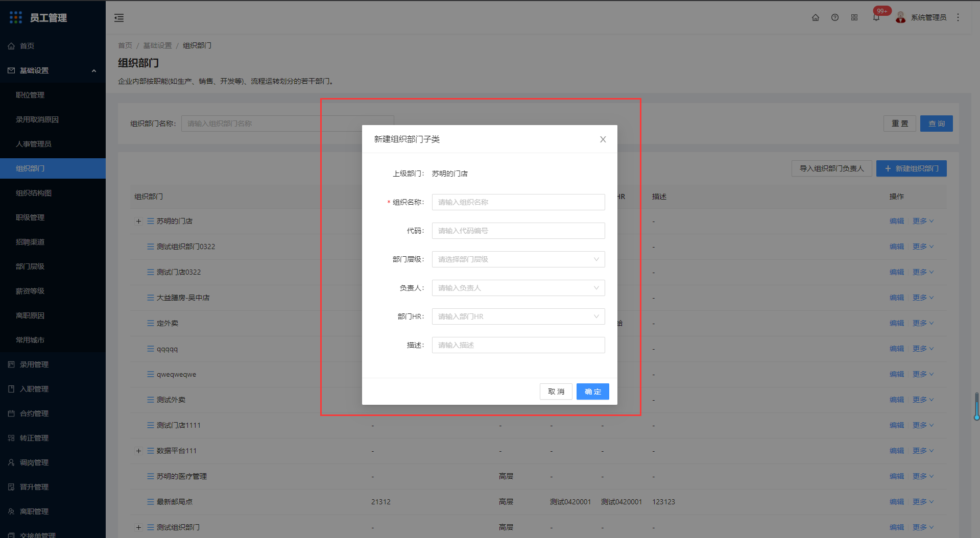Open 更多 dropdown for 测试门店1111 row

click(x=923, y=425)
